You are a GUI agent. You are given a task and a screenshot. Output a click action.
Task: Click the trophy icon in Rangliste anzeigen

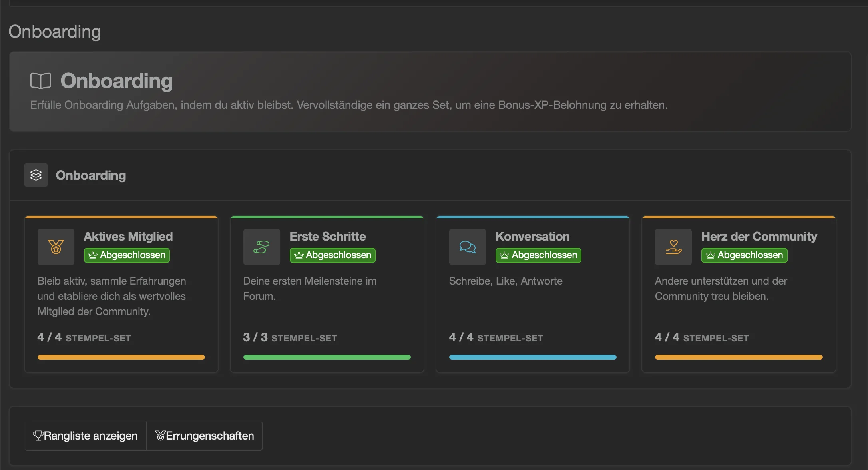(38, 436)
